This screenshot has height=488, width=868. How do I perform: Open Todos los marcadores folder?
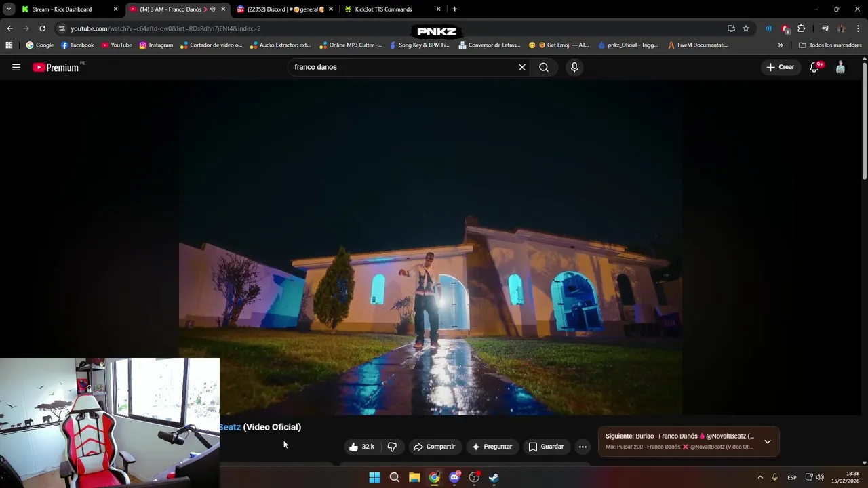click(x=830, y=45)
